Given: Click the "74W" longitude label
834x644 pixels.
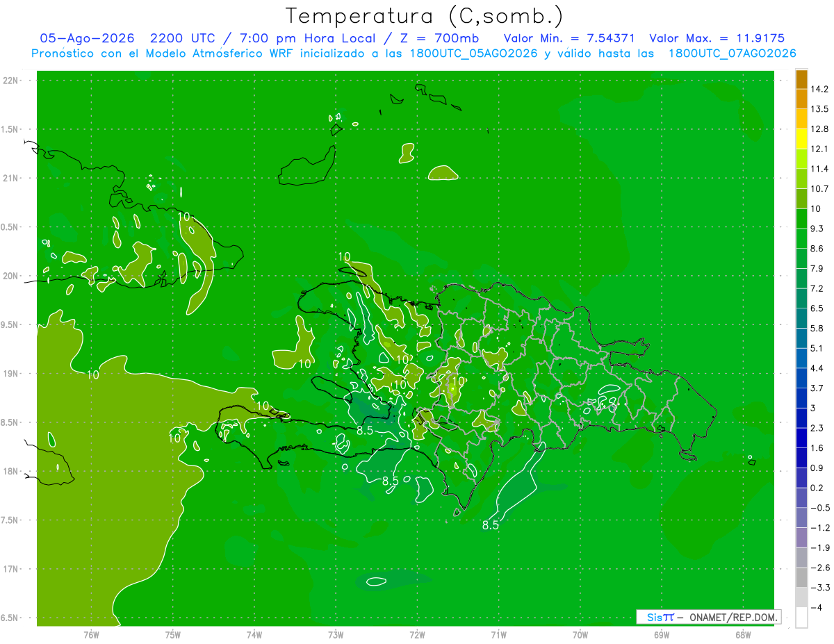Looking at the screenshot, I should [x=254, y=635].
